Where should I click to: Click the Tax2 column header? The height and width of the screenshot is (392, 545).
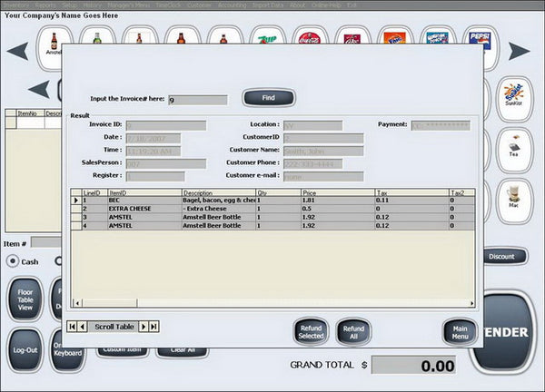pyautogui.click(x=461, y=192)
